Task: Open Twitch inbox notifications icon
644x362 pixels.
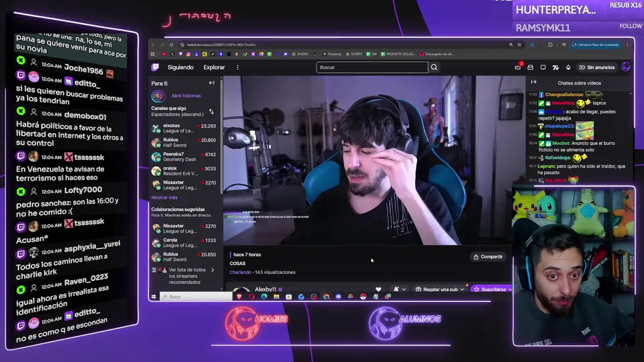Action: 530,67
